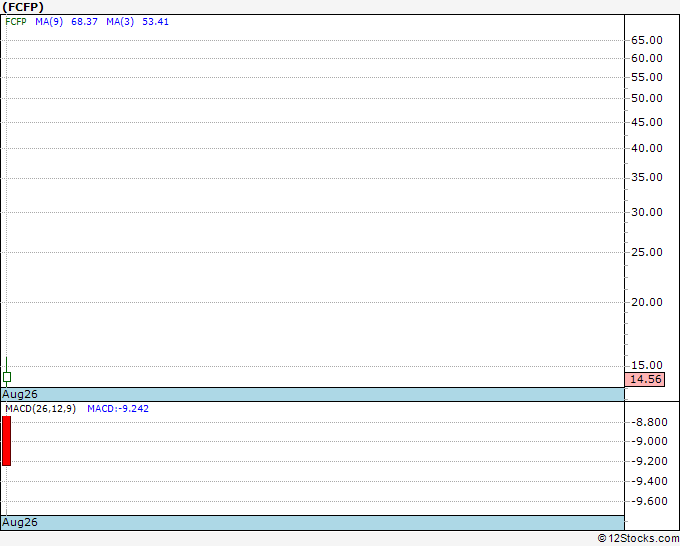The image size is (680, 546).
Task: Click the -9.200 MACD axis label
Action: [649, 461]
